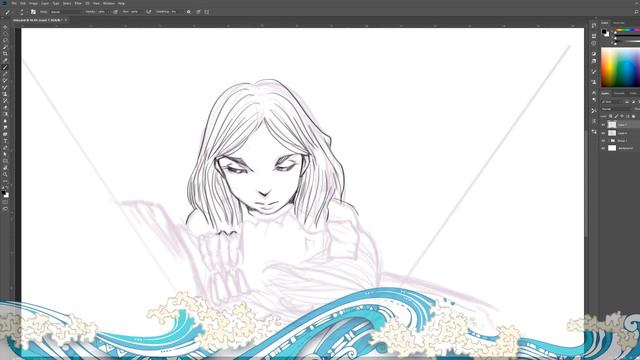The height and width of the screenshot is (360, 640).
Task: Select the Hand tool
Action: click(5, 168)
